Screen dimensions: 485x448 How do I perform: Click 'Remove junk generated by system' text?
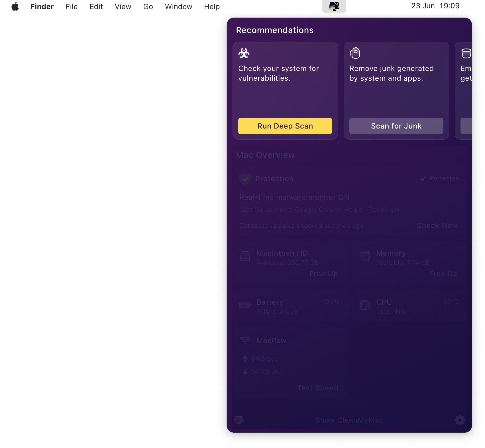[392, 73]
